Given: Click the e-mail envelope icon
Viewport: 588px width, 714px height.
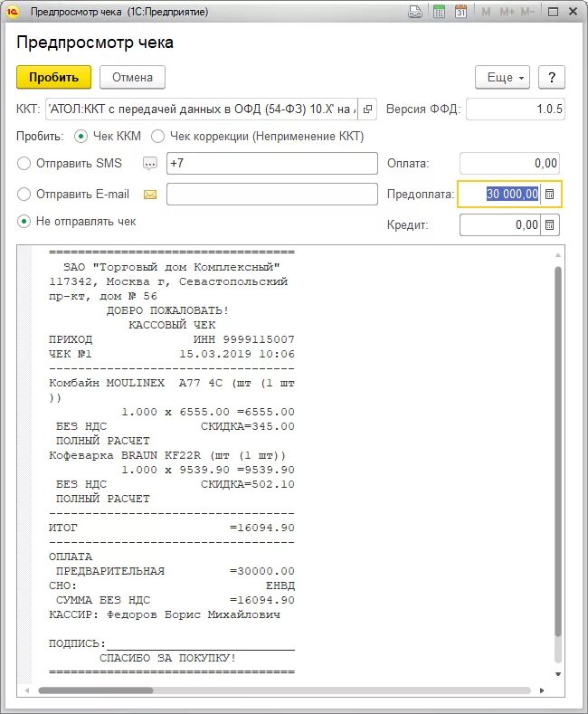Looking at the screenshot, I should (x=150, y=195).
